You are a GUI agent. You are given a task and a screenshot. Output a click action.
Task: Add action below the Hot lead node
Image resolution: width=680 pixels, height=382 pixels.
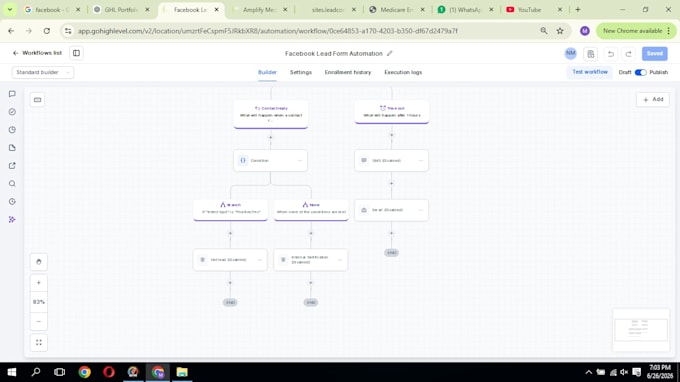click(230, 283)
